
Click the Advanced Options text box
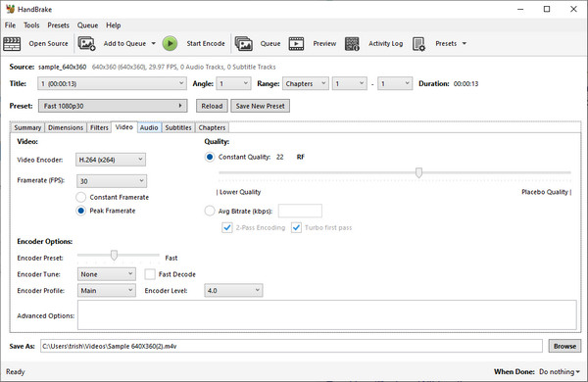[x=327, y=314]
